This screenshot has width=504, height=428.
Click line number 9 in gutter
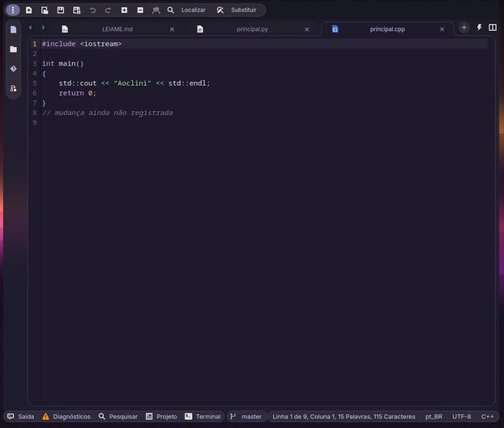34,122
